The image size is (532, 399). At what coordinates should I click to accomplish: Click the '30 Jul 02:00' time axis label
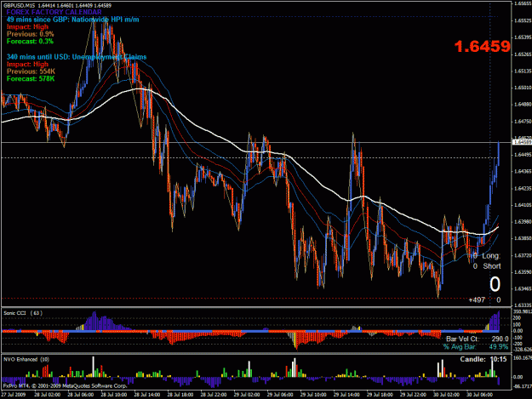pyautogui.click(x=446, y=395)
